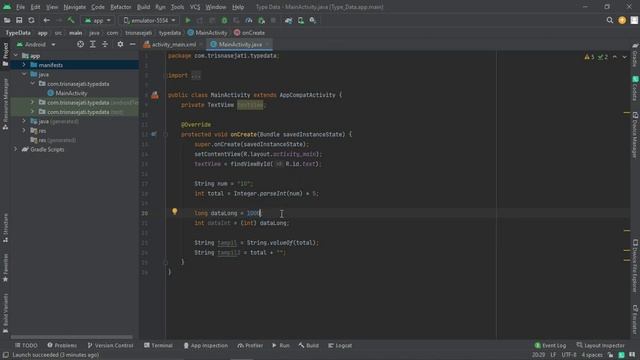640x360 pixels.
Task: Run the app with green play icon
Action: [x=188, y=20]
